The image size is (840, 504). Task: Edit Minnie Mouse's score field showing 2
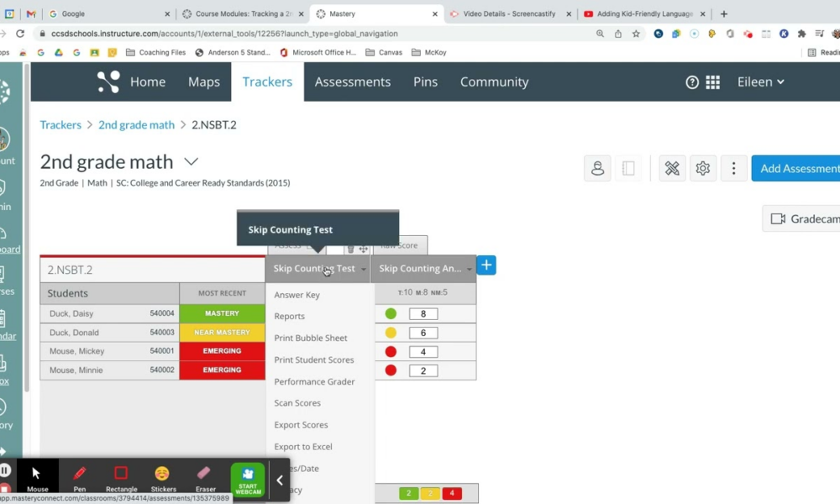pyautogui.click(x=423, y=370)
